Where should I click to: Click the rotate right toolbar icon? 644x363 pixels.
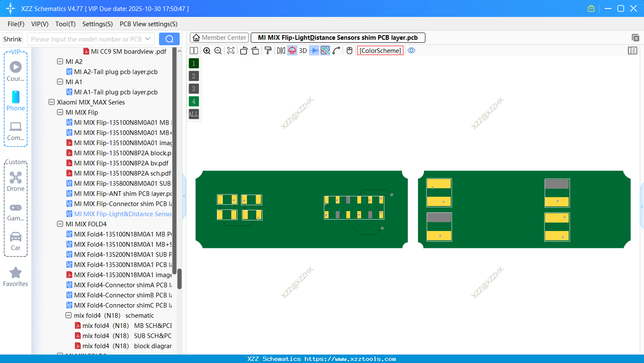point(255,50)
